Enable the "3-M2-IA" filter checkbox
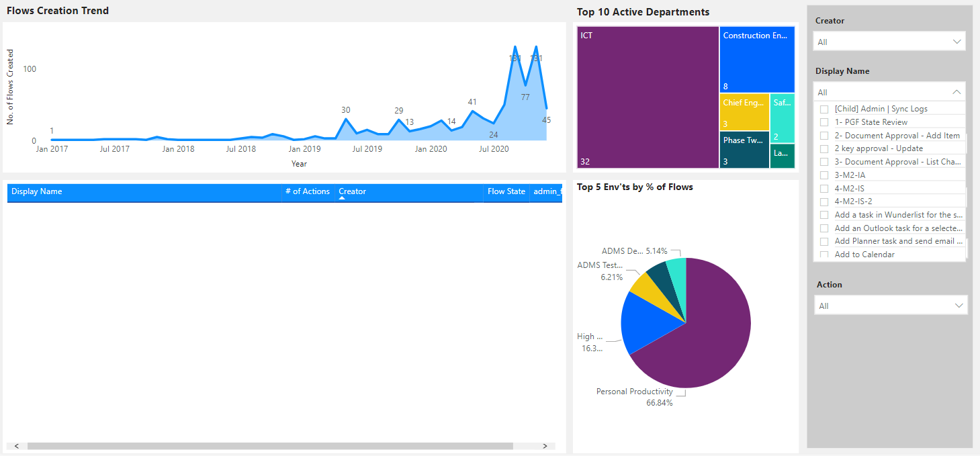The width and height of the screenshot is (980, 456). (824, 175)
